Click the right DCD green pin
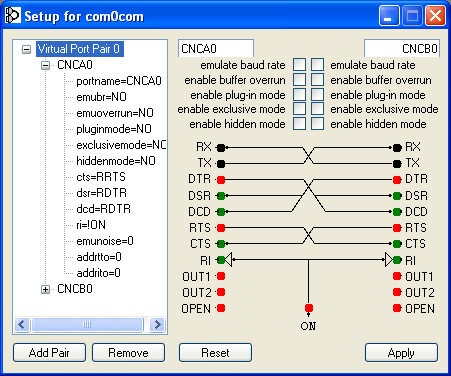The image size is (451, 376). coord(397,212)
